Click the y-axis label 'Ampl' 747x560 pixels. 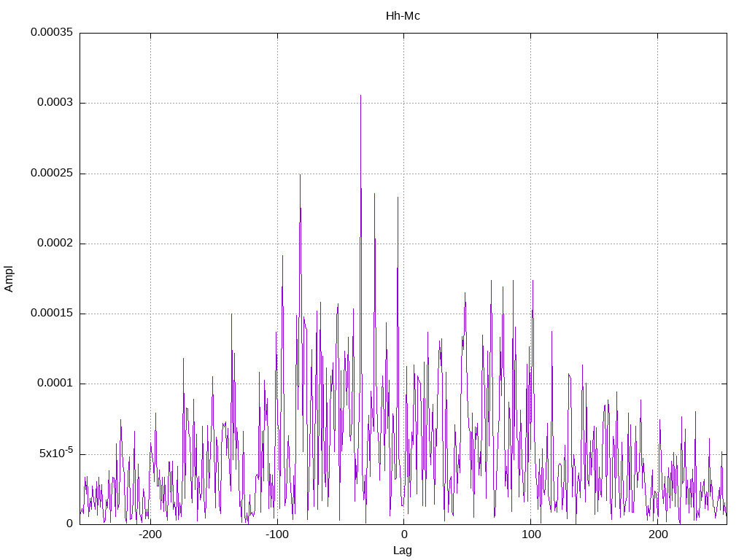9,279
